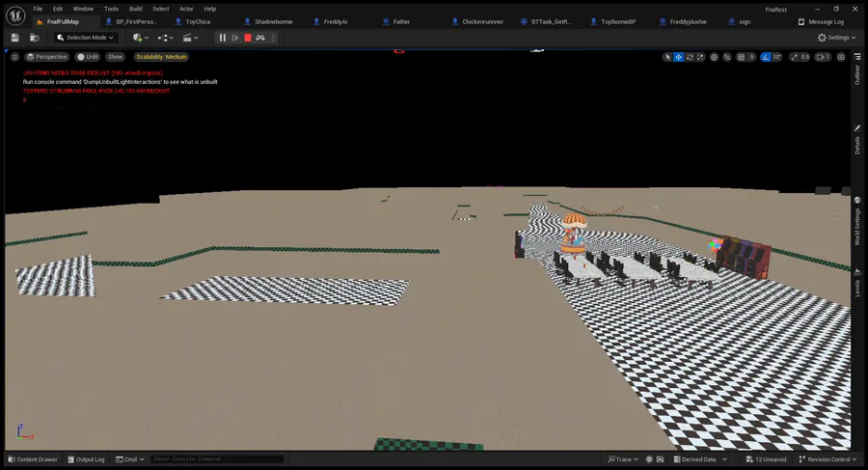Open the Selection Mode dropdown
Viewport: 868px width, 470px height.
86,38
